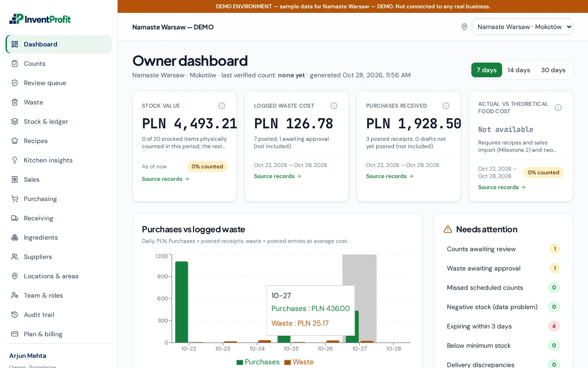The width and height of the screenshot is (588, 368).
Task: Open Dashboard via its sidebar icon
Action: coord(15,44)
